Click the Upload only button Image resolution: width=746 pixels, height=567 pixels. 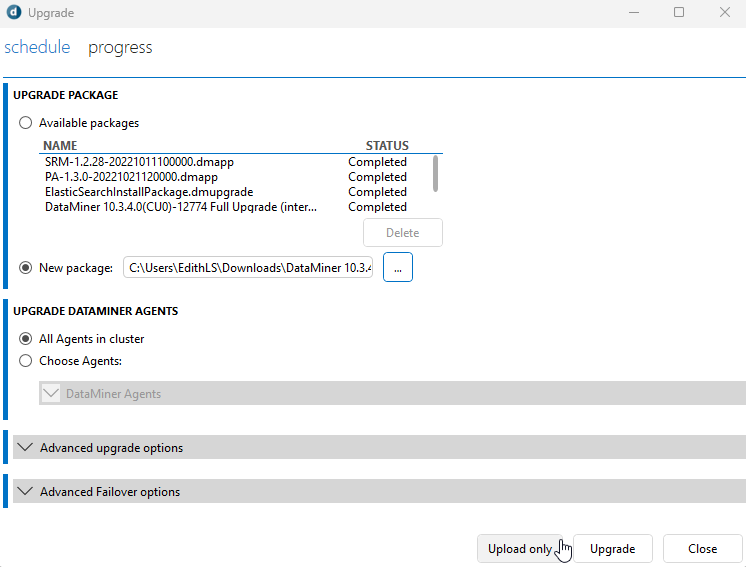(x=519, y=549)
